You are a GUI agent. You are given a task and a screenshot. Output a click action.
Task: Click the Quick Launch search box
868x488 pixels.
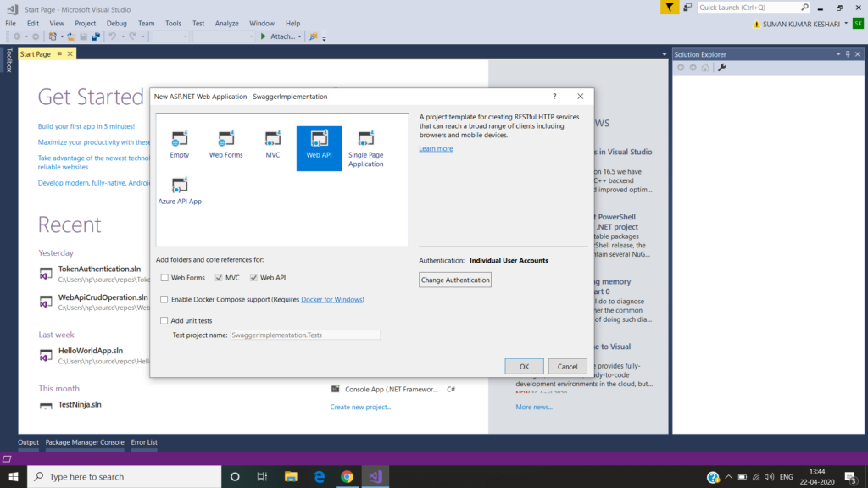pos(748,7)
